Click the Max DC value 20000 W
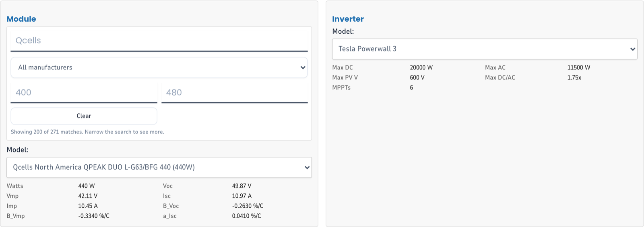 coord(421,67)
